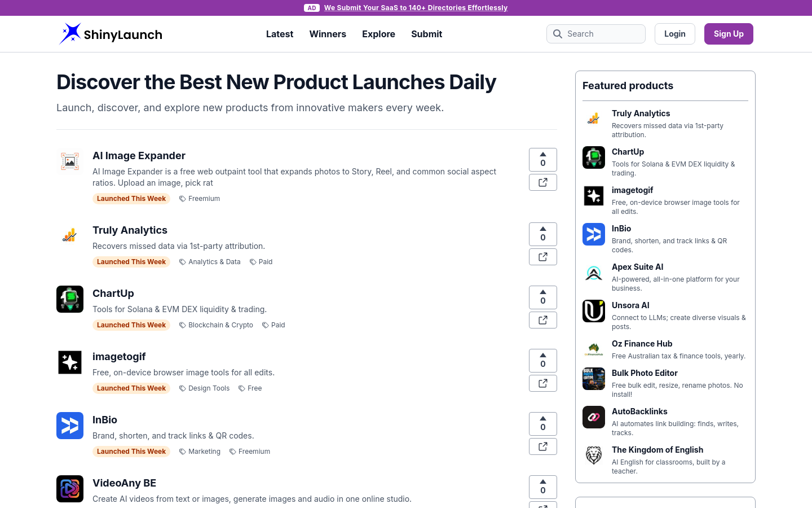Click AutoBacklinks logo in Featured products

tap(594, 417)
